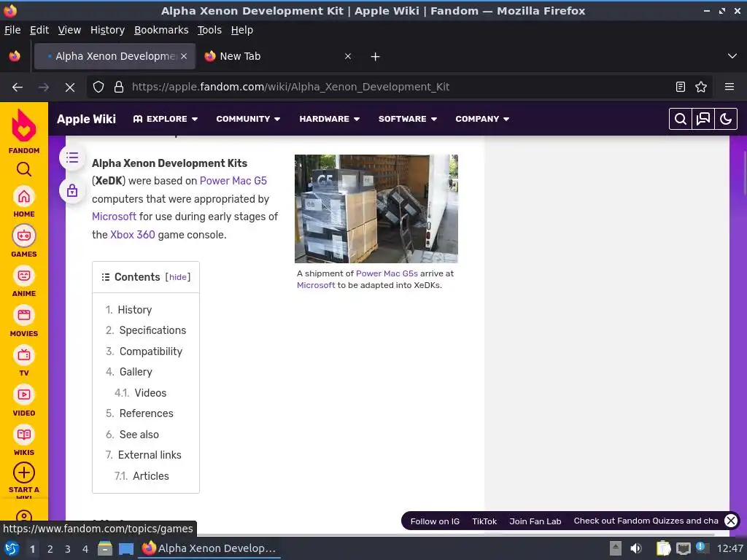Dismiss the bottom Fandom notification bar
The image size is (747, 560).
(x=731, y=521)
